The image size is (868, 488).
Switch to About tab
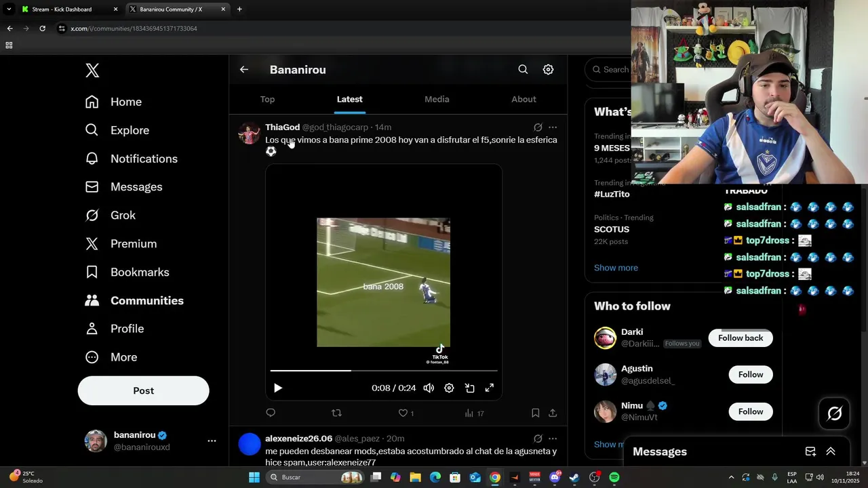pos(524,99)
